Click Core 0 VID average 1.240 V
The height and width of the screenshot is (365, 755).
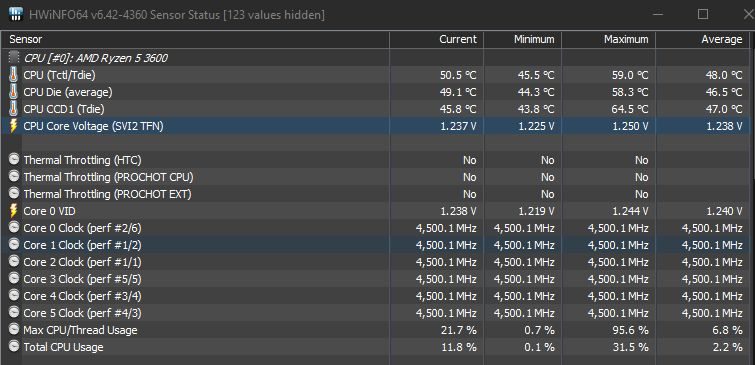(724, 211)
